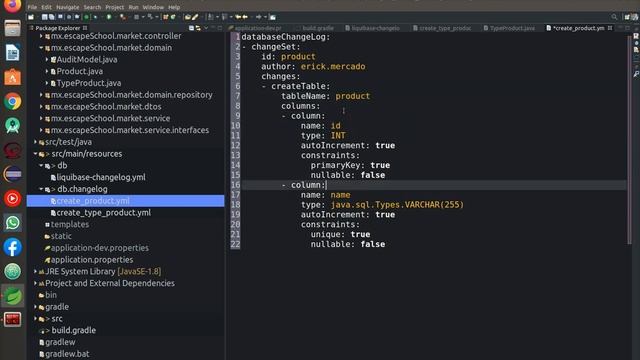Open the Edit menu
Viewport: 640px width, 360px height.
(x=47, y=7)
